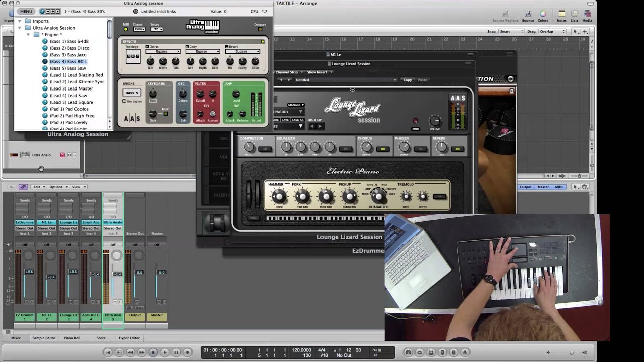Click the Rewind transport button

point(131,353)
